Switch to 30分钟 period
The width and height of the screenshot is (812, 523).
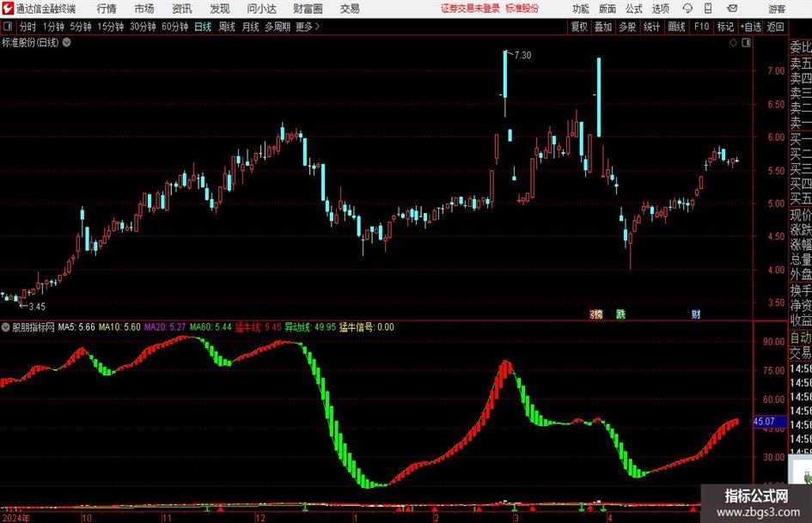click(143, 27)
